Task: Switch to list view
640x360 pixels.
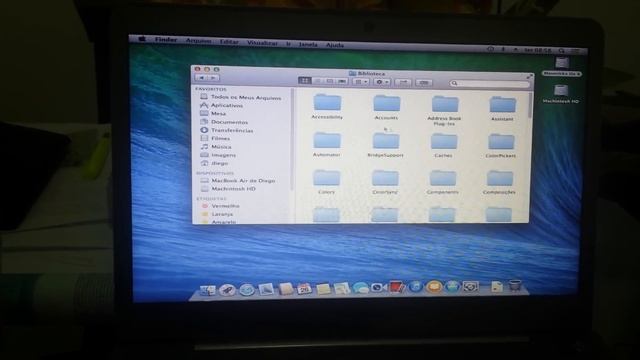Action: coord(317,81)
